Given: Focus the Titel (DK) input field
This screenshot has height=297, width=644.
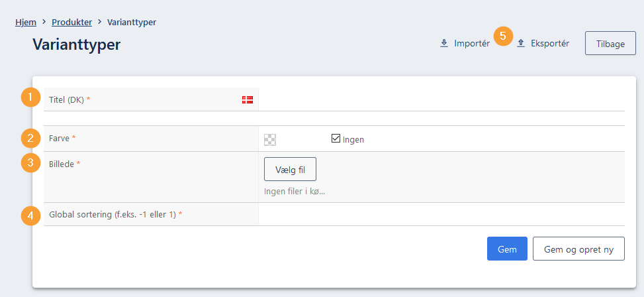Looking at the screenshot, I should 441,99.
